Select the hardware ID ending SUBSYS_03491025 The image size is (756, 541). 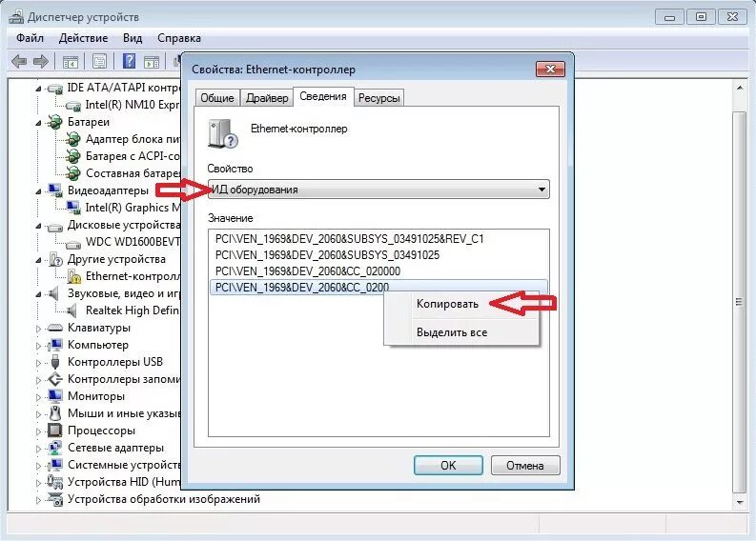pos(327,255)
